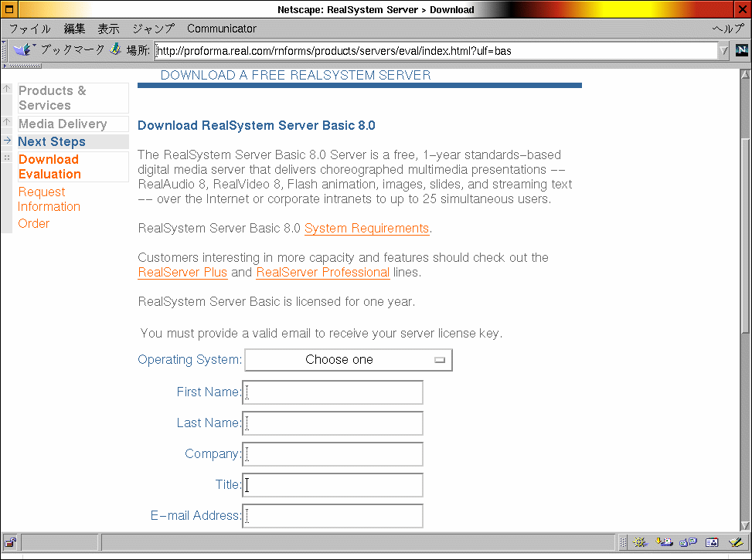Open the Address Book card icon
752x560 pixels.
tap(712, 542)
